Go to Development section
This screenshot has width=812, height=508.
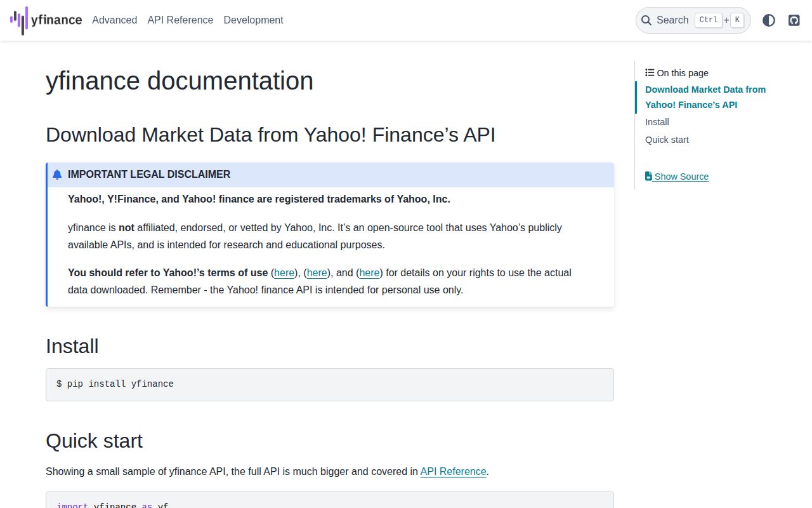coord(253,20)
